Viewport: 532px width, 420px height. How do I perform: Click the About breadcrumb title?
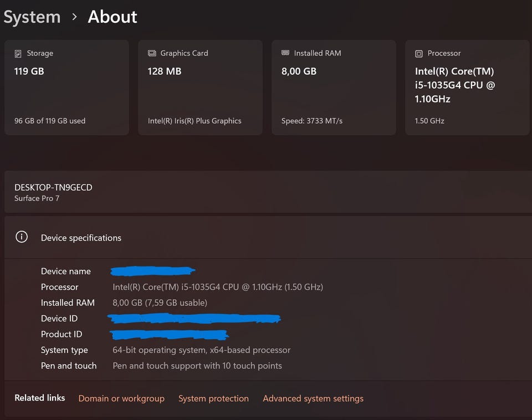[x=112, y=17]
